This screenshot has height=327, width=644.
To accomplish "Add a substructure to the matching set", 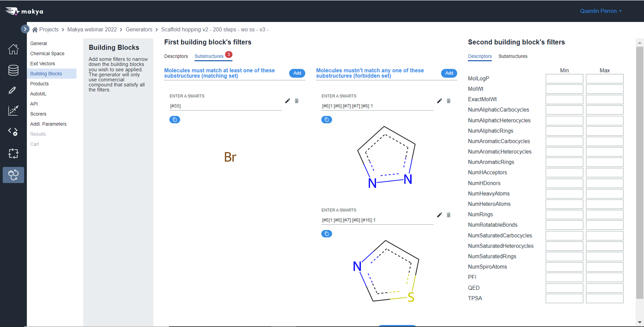I will [297, 73].
